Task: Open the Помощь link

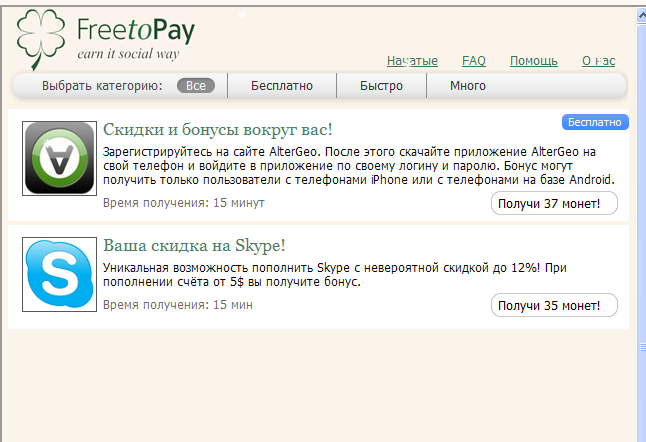Action: (x=534, y=61)
